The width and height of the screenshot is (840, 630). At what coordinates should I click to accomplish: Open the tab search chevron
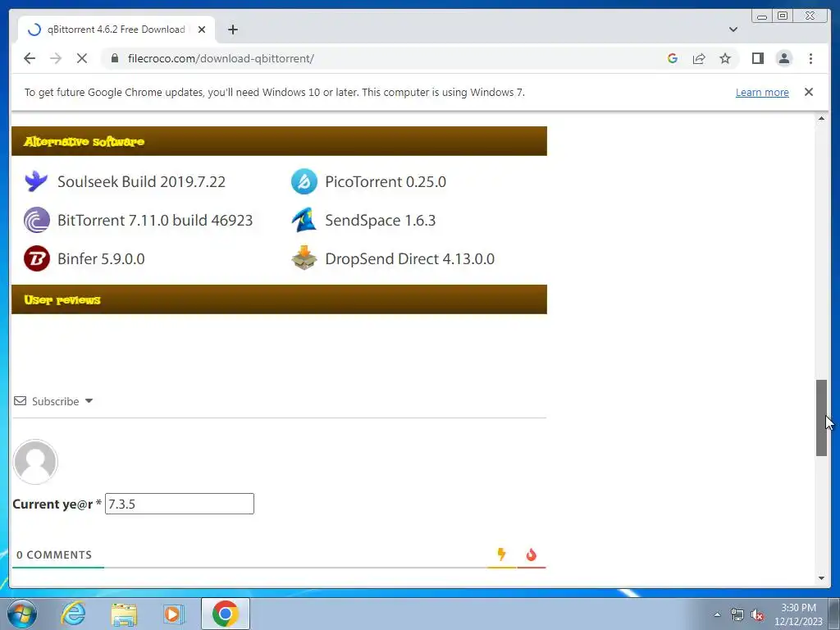(x=733, y=30)
